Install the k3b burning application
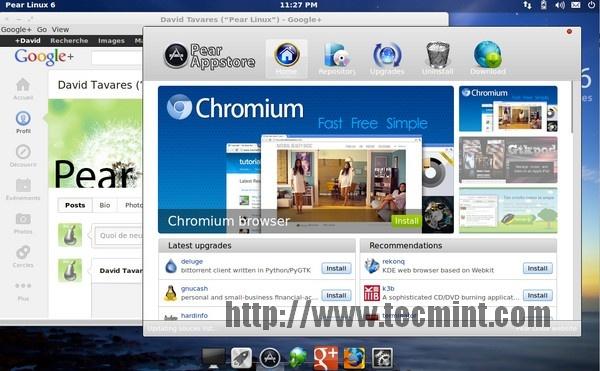The image size is (600, 371). (538, 295)
